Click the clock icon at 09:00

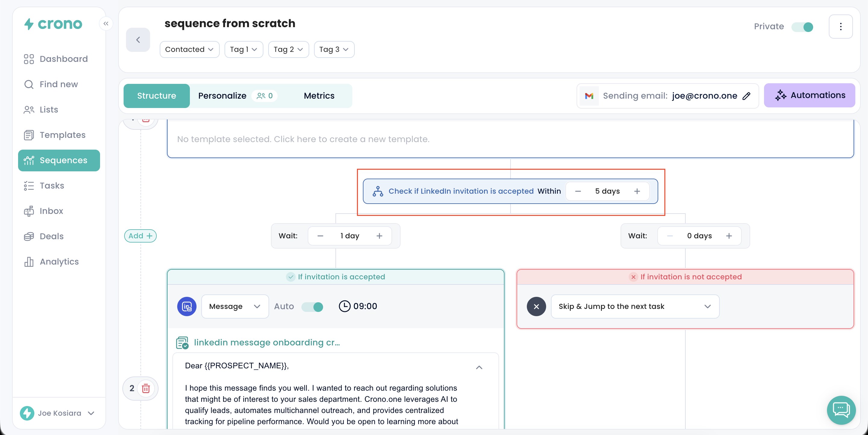[344, 306]
